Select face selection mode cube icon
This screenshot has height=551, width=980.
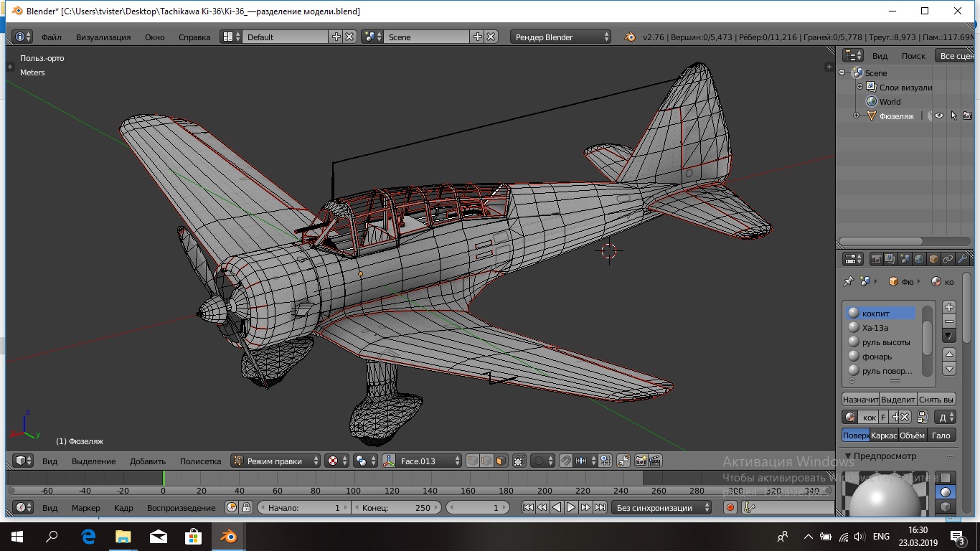coord(501,461)
